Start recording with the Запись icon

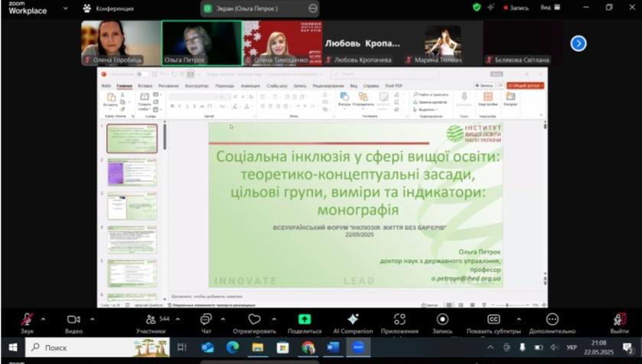pos(442,320)
